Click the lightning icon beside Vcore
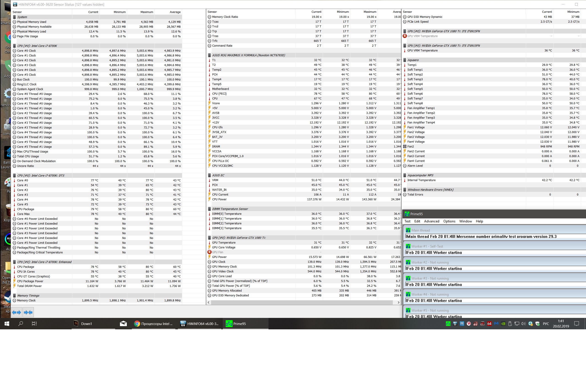This screenshot has height=392, width=586. pos(209,103)
